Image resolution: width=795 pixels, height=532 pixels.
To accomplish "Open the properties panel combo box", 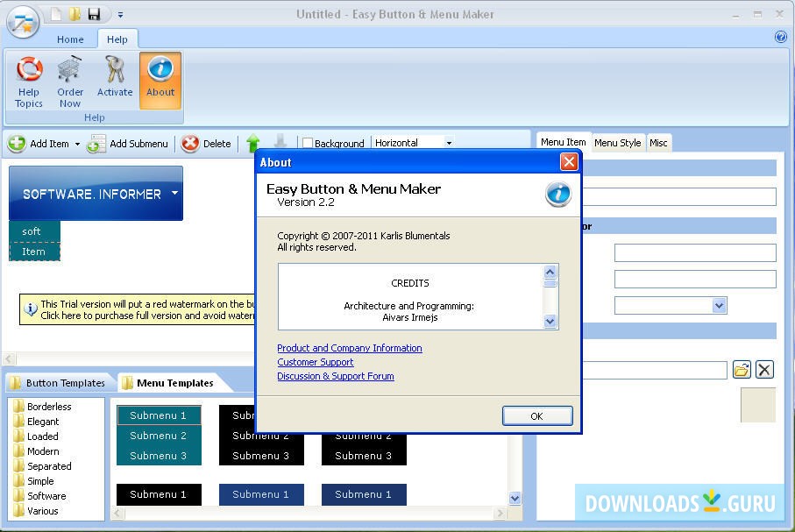I will [671, 305].
